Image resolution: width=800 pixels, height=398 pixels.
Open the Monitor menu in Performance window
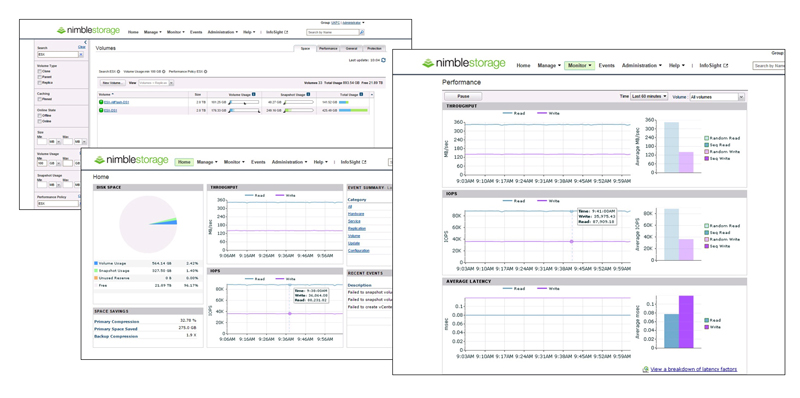(580, 65)
